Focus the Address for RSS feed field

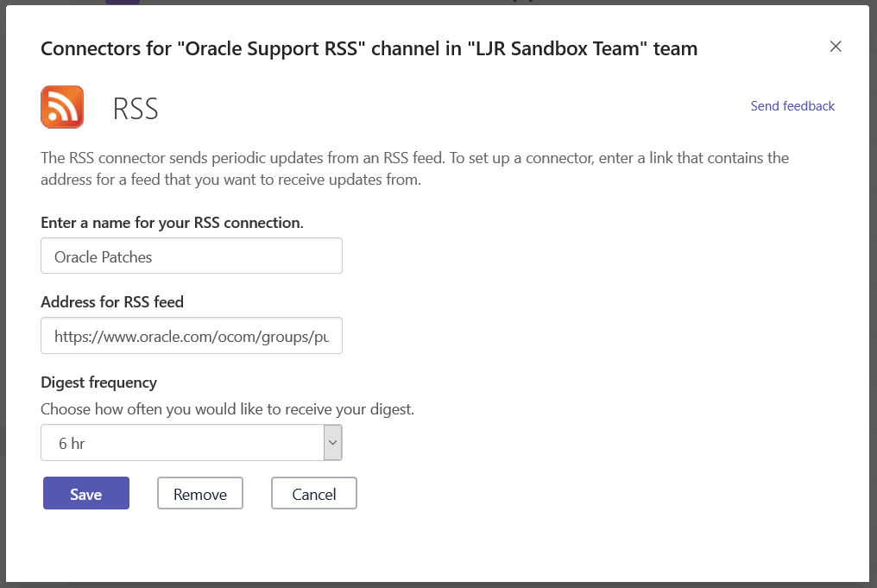click(x=192, y=336)
